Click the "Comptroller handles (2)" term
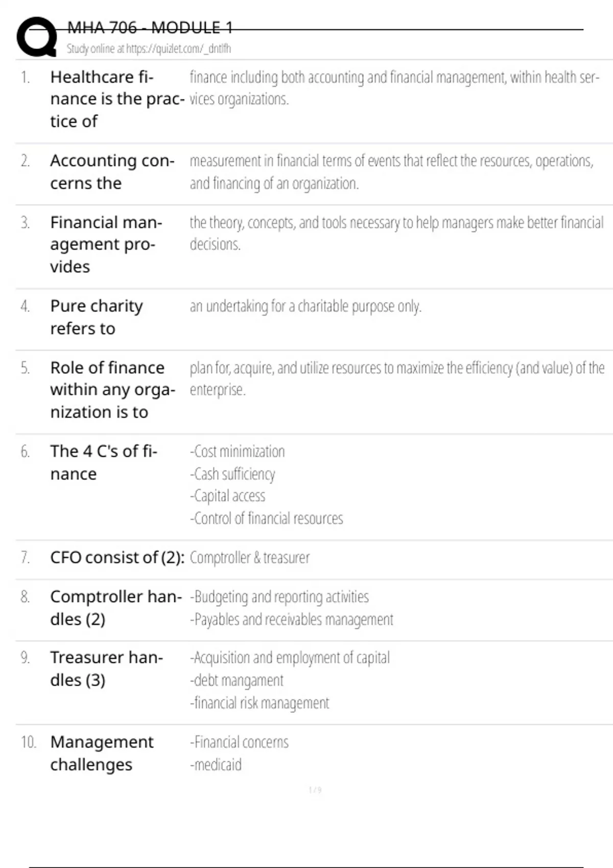Screen dimensions: 613x868 pos(115,608)
